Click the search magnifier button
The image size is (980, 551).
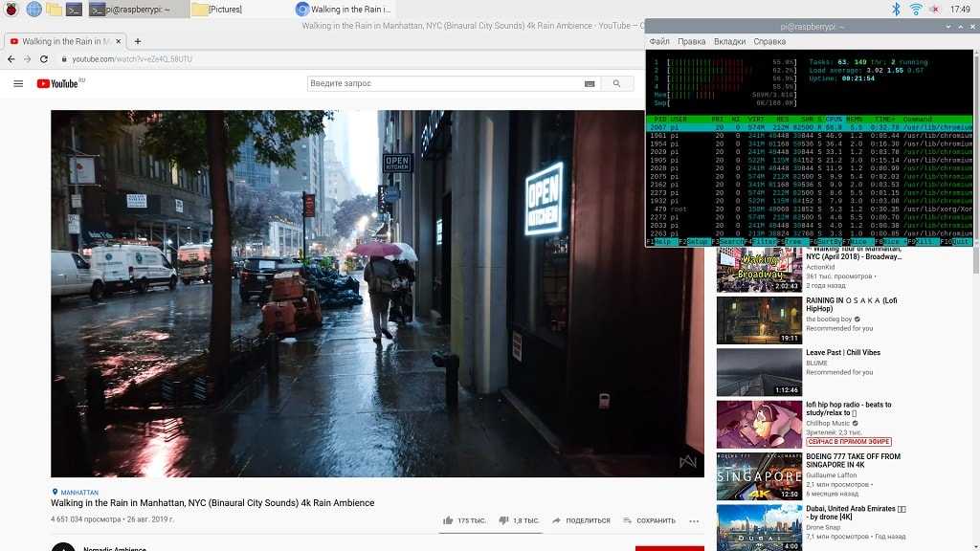tap(617, 83)
